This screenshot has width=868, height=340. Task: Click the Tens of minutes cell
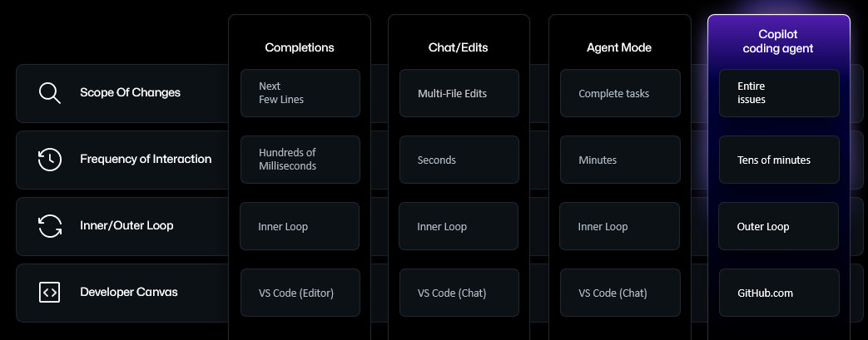[x=779, y=160]
